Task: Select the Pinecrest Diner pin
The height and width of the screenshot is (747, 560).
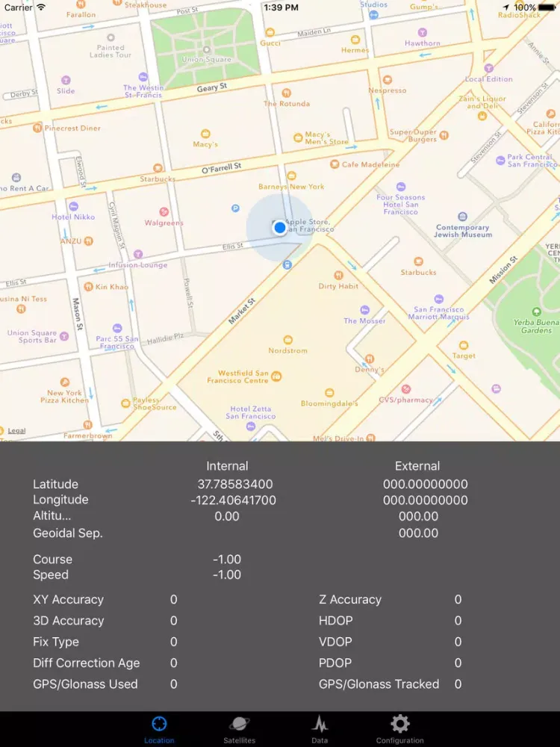Action: pos(37,128)
